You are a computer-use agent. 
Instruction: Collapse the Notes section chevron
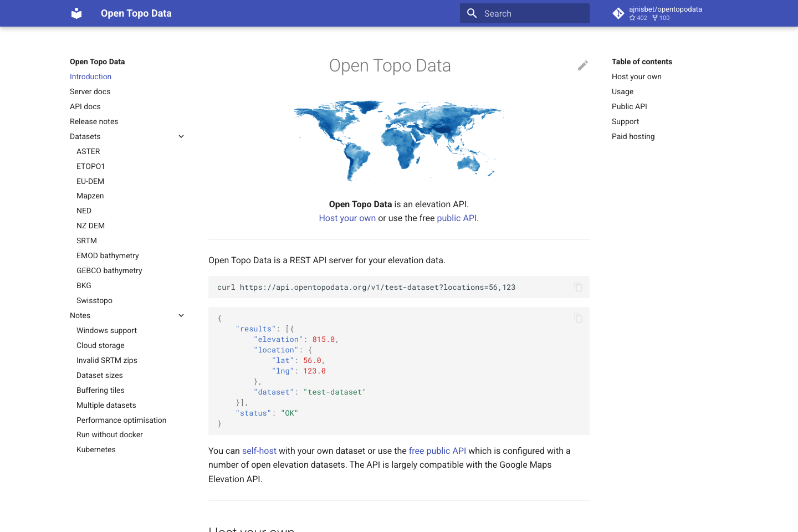(181, 315)
